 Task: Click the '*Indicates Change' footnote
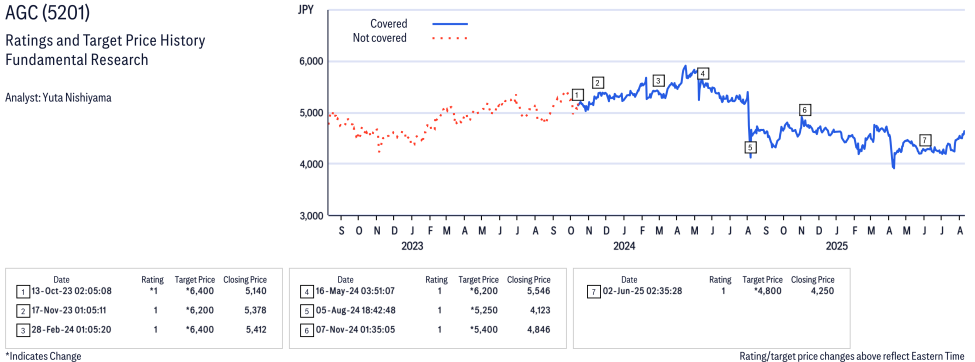pos(43,356)
